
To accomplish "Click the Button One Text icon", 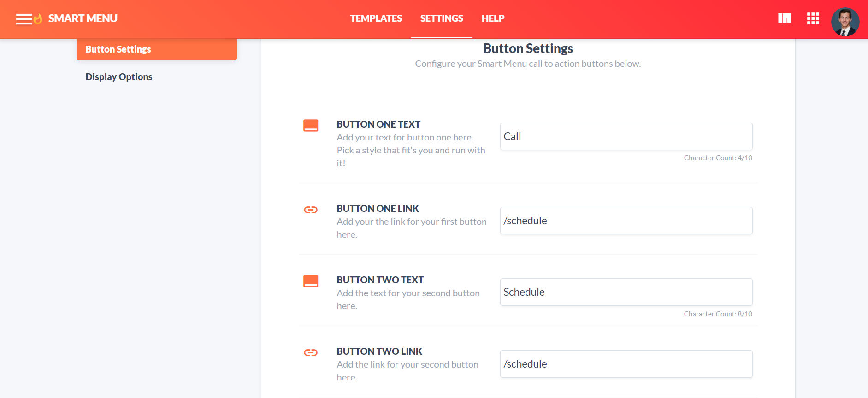I will point(311,125).
